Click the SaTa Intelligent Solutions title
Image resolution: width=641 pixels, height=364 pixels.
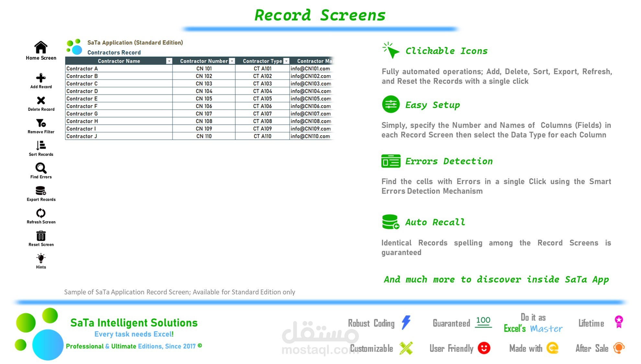[x=134, y=323]
